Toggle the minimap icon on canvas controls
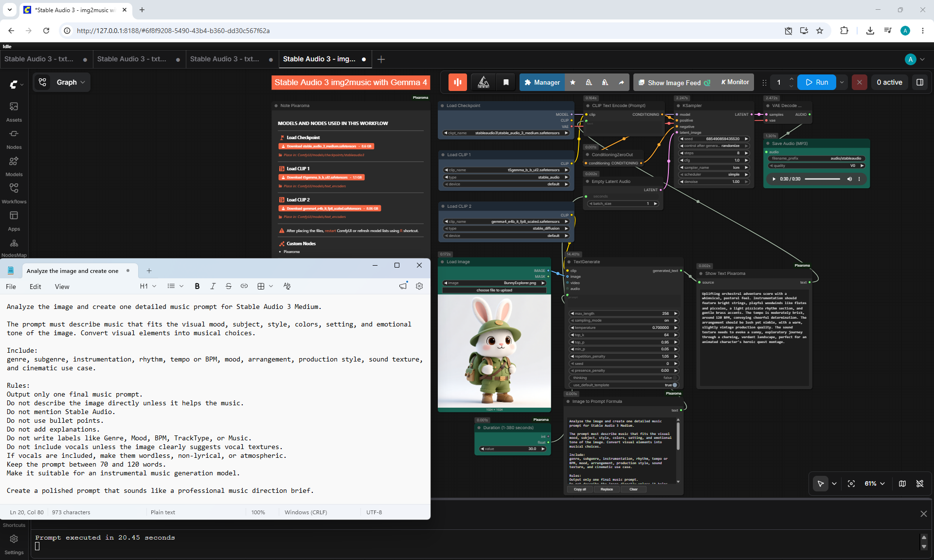This screenshot has height=560, width=934. 902,484
